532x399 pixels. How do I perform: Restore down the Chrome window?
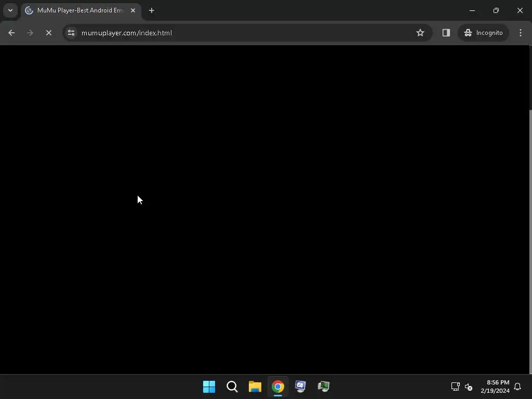(x=496, y=10)
